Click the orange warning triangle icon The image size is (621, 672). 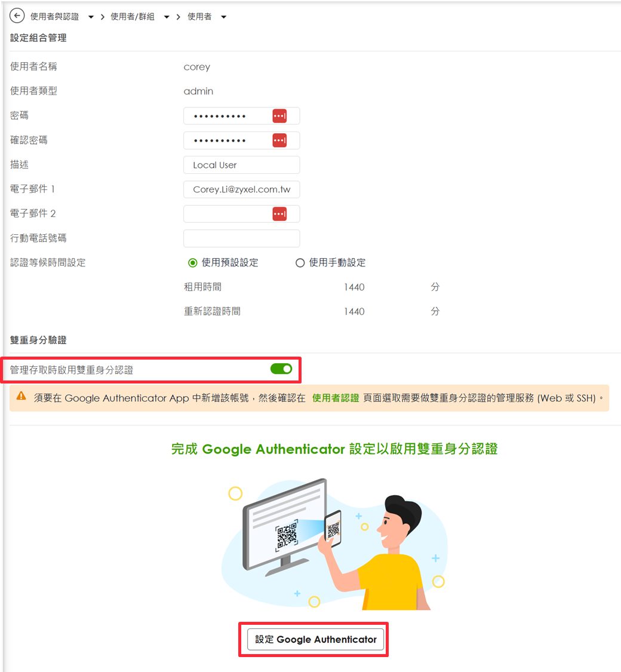(x=21, y=396)
